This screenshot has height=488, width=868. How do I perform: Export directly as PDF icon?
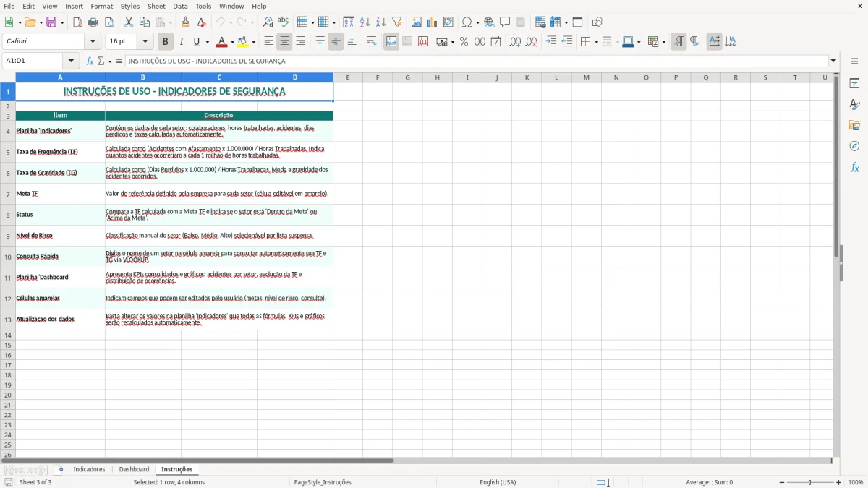tap(77, 22)
